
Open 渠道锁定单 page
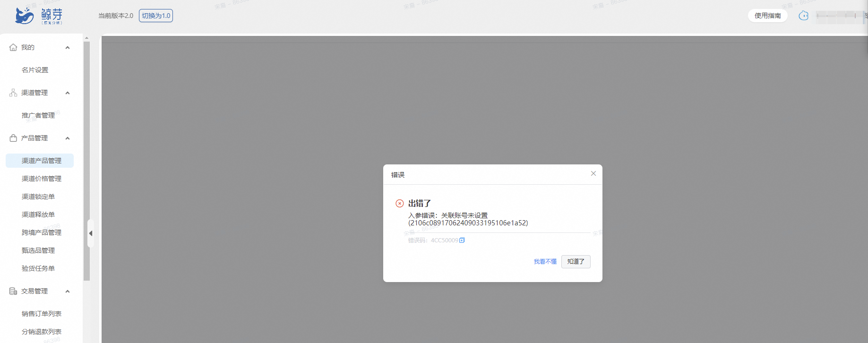pos(38,197)
